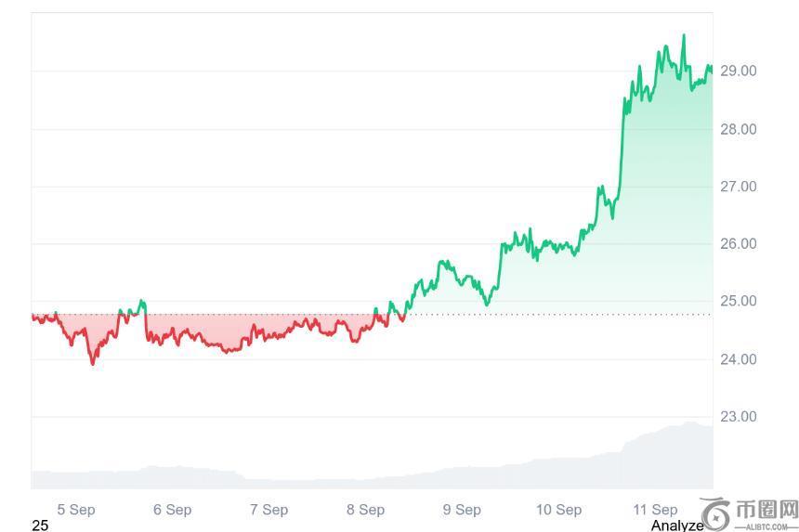Select the 5 Sep date label
The image size is (799, 532).
click(76, 509)
